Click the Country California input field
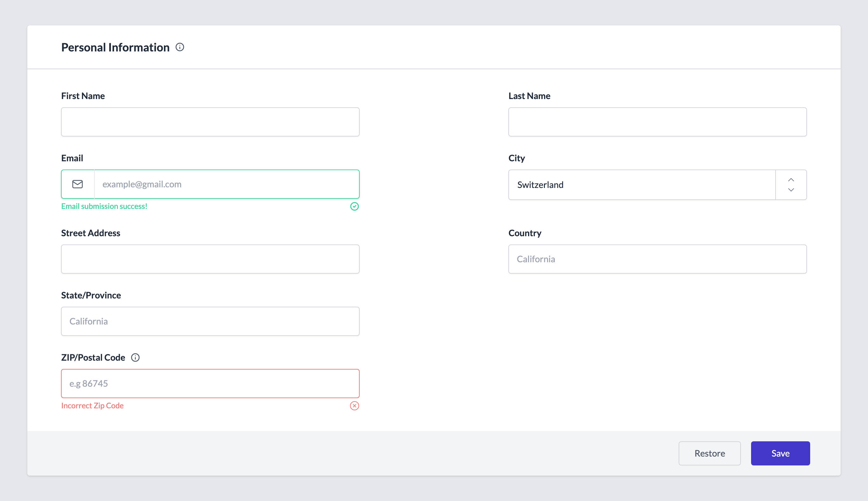The height and width of the screenshot is (501, 868). (x=657, y=259)
